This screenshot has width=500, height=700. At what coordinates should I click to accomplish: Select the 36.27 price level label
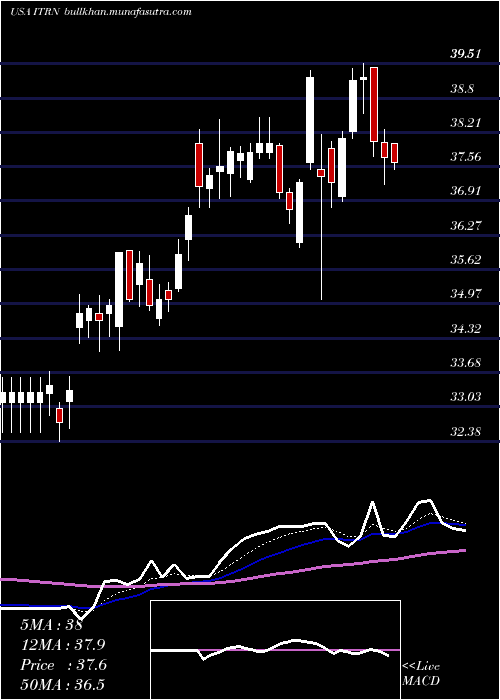coord(465,225)
